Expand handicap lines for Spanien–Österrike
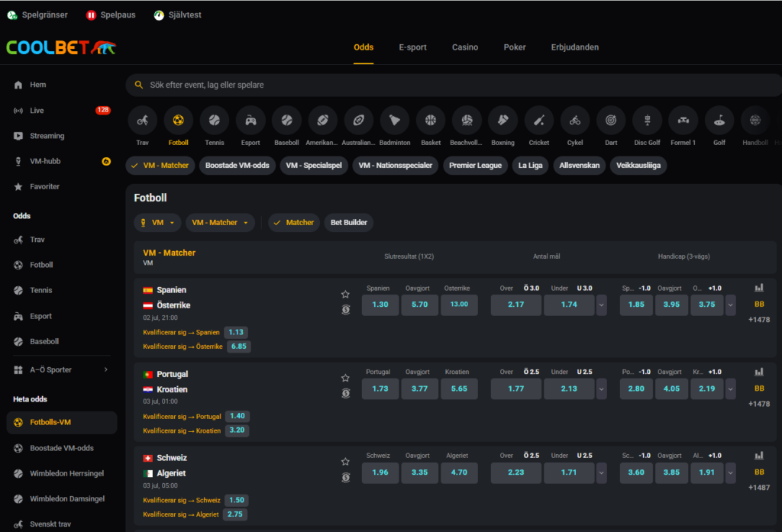Screen dimensions: 782x532 (x=730, y=305)
